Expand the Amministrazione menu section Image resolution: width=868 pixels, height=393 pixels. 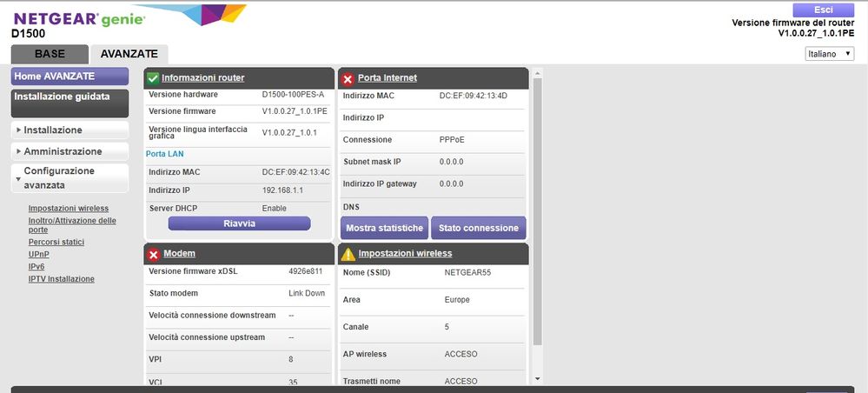70,151
